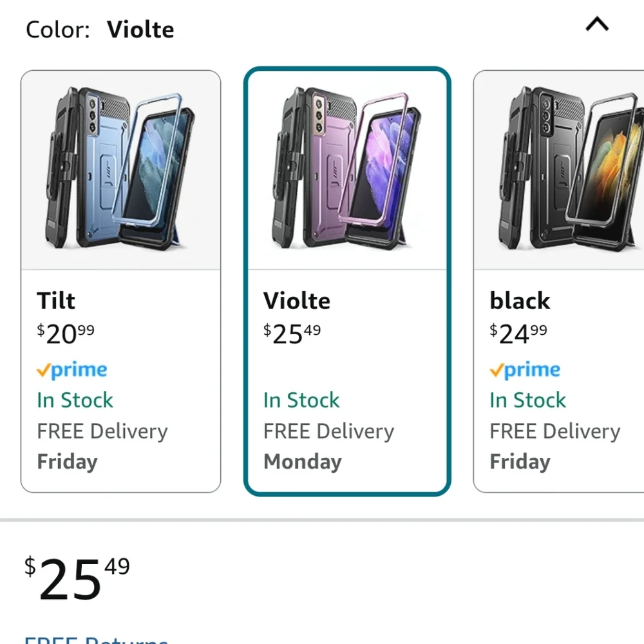Viewport: 644px width, 644px height.
Task: Collapse the Color section chevron
Action: [x=597, y=24]
